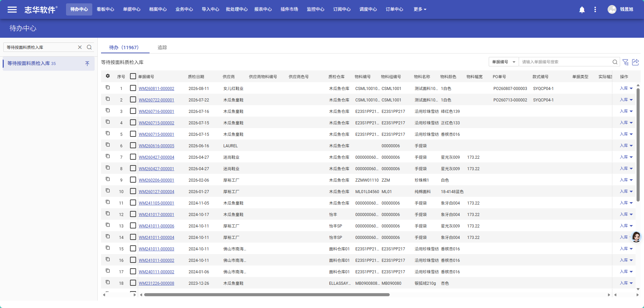
Task: Copy icon for row 10 WM260127-000004
Action: pos(108,191)
